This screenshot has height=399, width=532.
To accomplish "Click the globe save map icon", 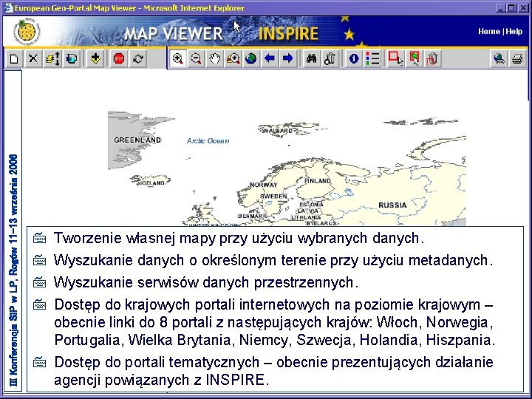I will [499, 59].
